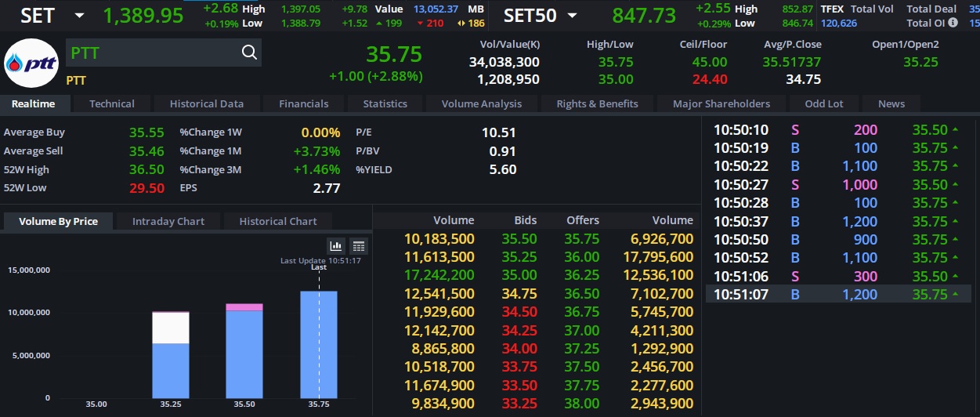Click PTT last price 35.75 in header
Viewport: 980px width, 417px height.
coord(394,54)
